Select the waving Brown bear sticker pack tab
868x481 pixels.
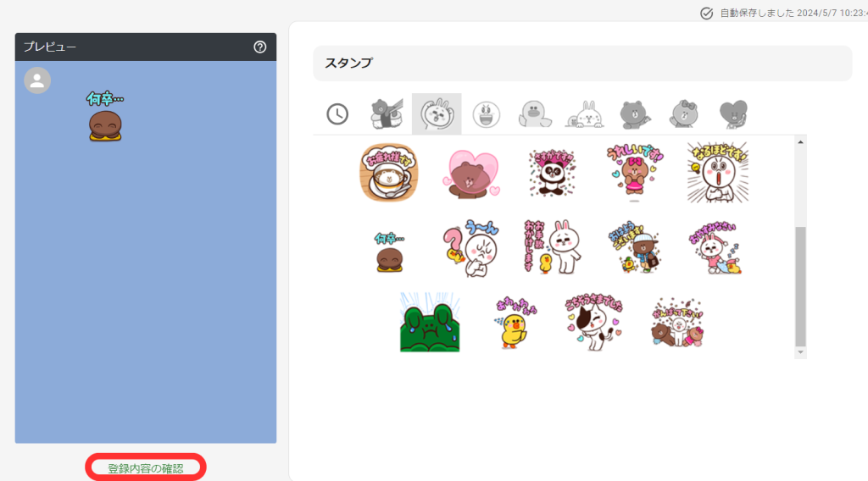pyautogui.click(x=634, y=114)
